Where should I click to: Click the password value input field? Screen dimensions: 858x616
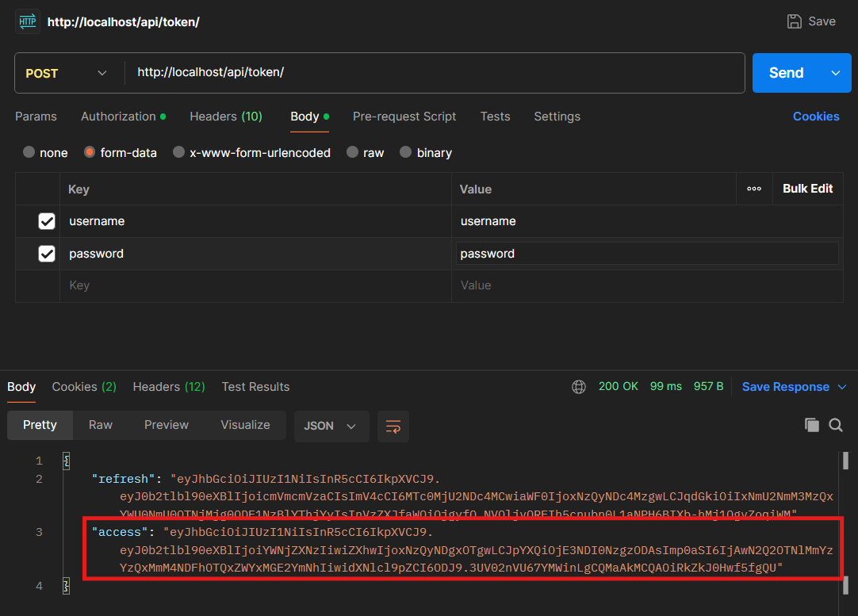point(646,254)
